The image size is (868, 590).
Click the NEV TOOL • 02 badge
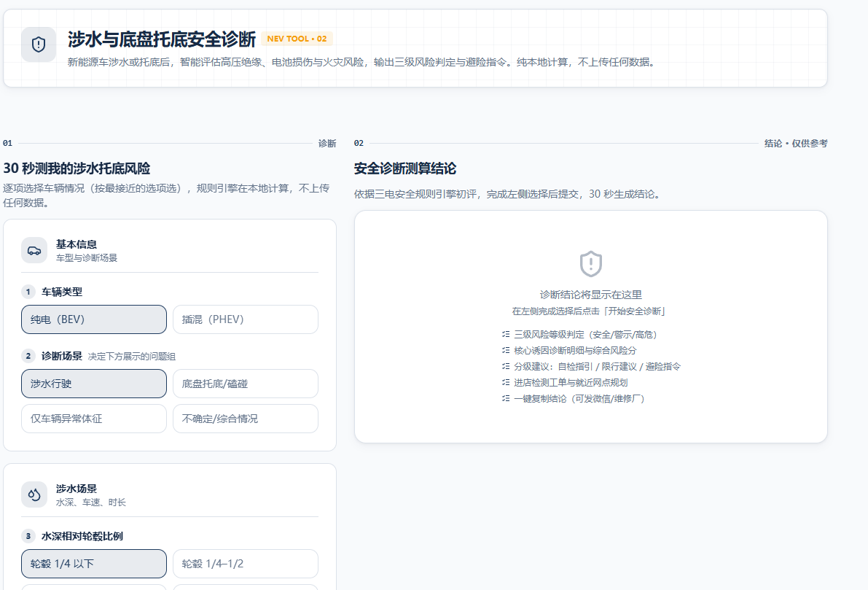[x=297, y=39]
